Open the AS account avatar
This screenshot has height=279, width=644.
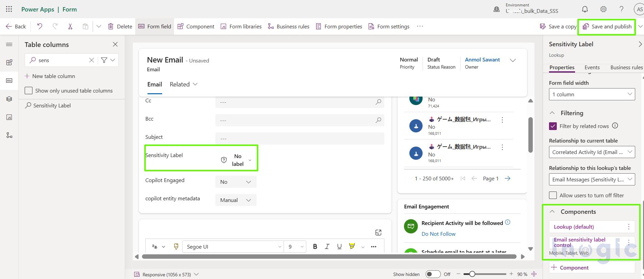pyautogui.click(x=639, y=9)
